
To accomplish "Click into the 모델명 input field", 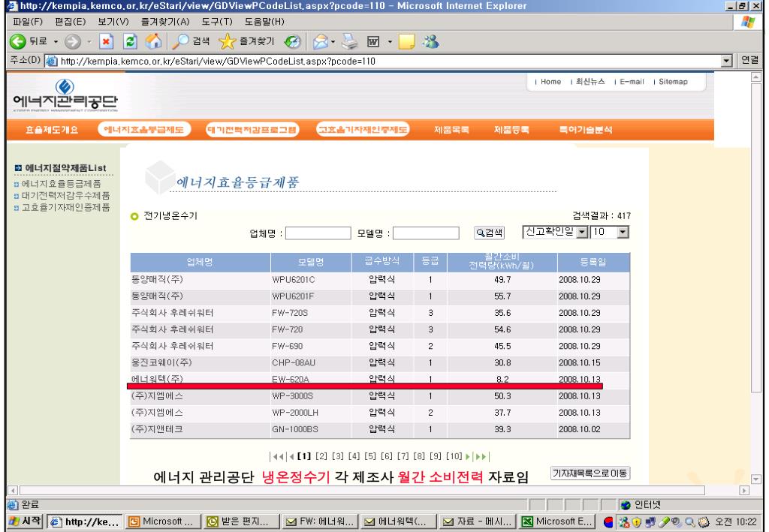I will [427, 233].
